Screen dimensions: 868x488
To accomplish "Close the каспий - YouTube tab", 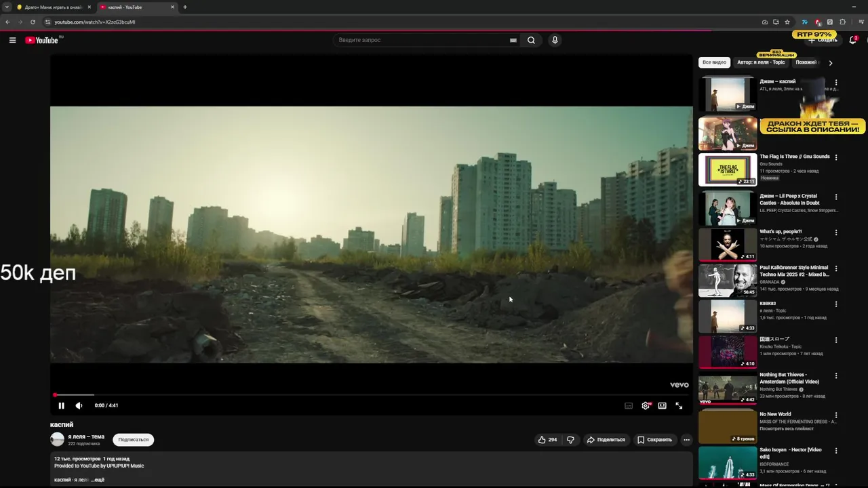I will pos(172,7).
